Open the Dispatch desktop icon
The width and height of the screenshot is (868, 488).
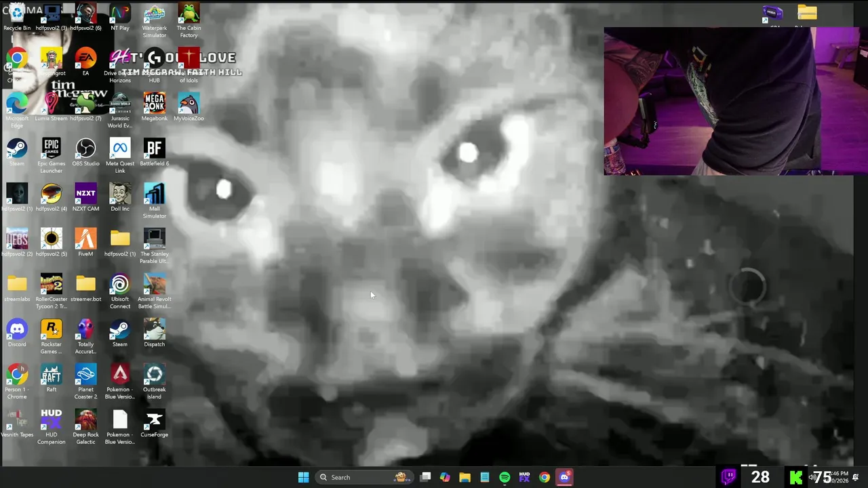click(154, 333)
